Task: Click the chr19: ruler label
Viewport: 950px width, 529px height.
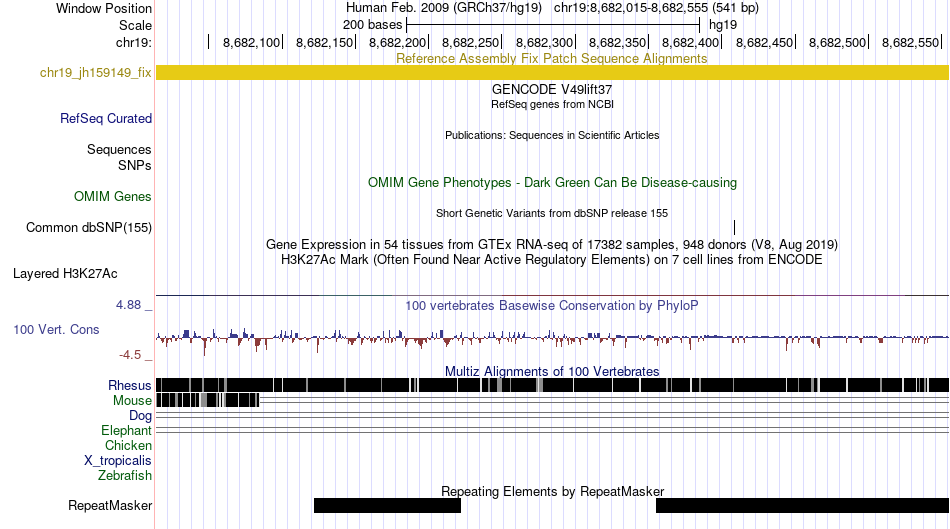Action: [134, 42]
